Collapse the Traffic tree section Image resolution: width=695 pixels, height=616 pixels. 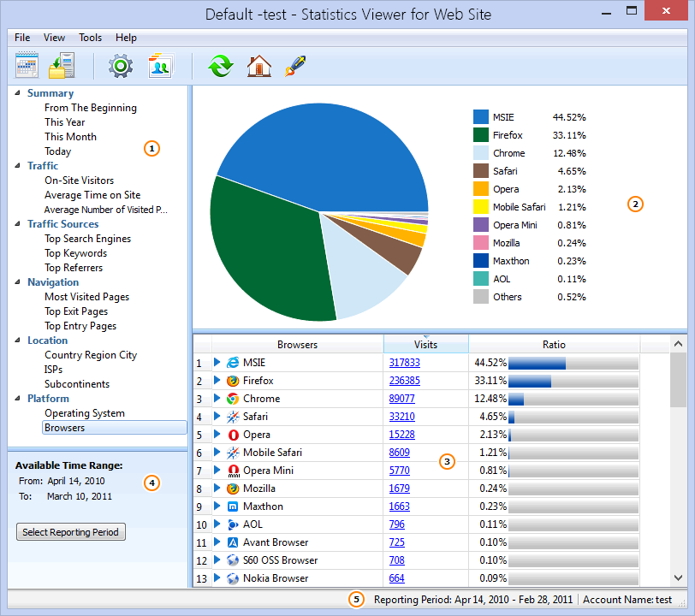pyautogui.click(x=18, y=166)
